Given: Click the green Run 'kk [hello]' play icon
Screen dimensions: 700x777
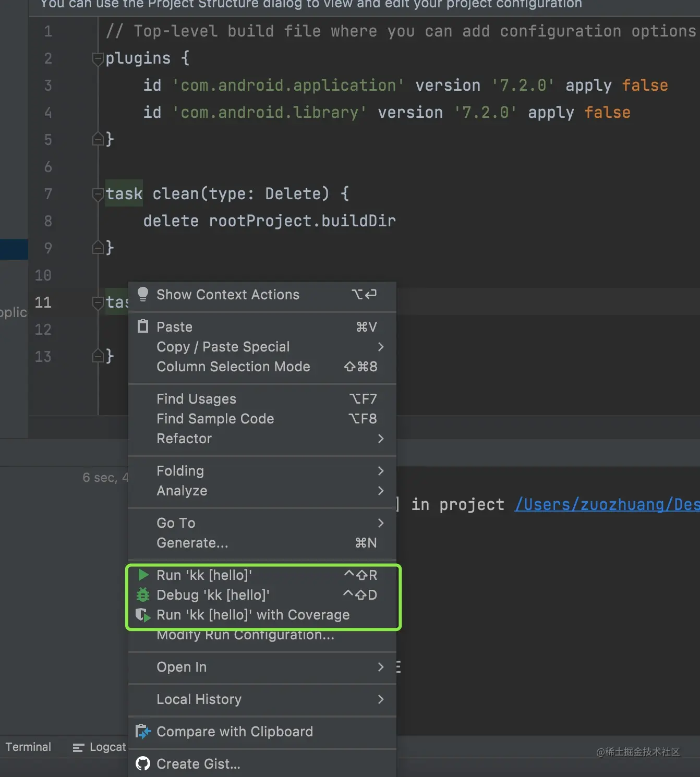Looking at the screenshot, I should tap(143, 575).
